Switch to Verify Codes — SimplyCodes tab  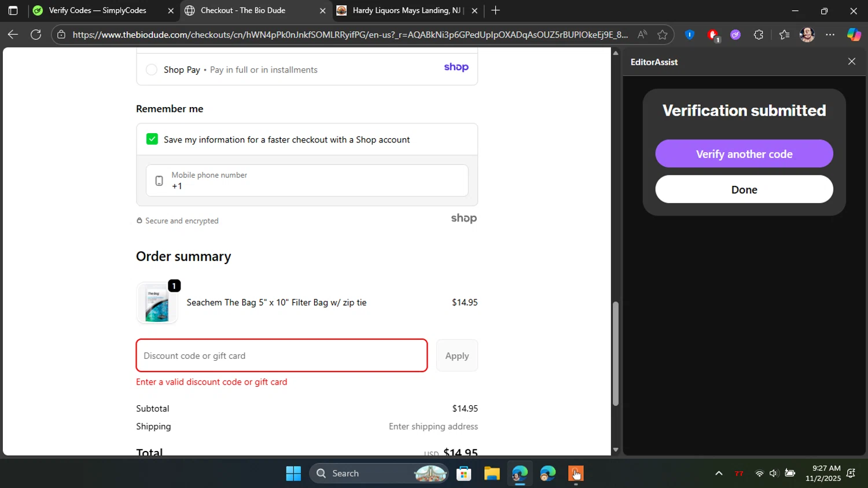(x=104, y=10)
